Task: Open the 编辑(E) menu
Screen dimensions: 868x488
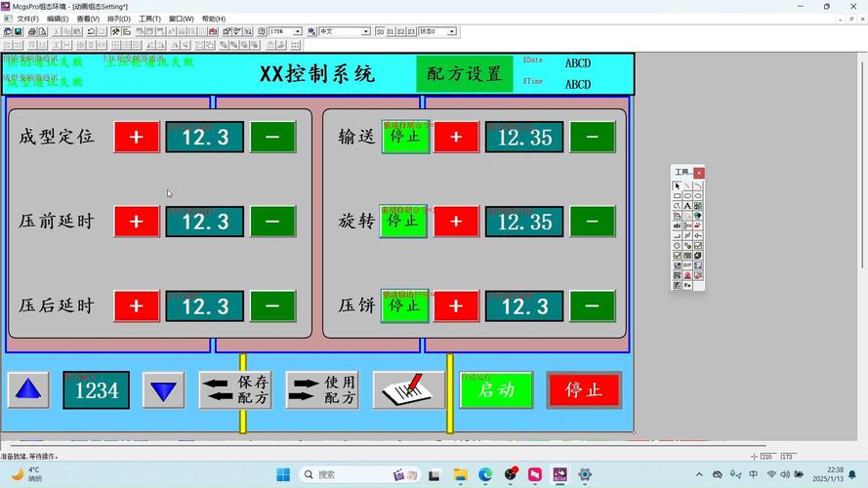Action: pyautogui.click(x=58, y=19)
